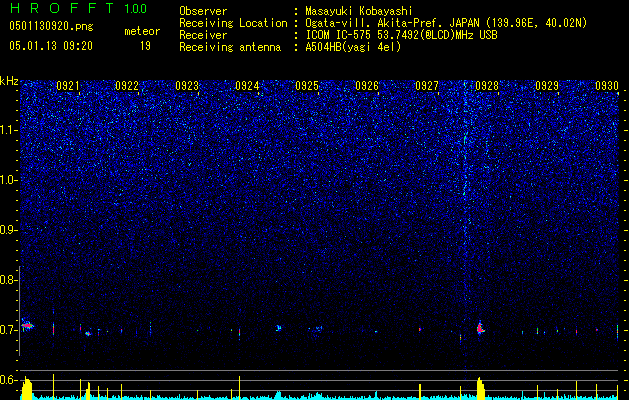Click the 0.6 frequency axis label
The image size is (629, 400).
coord(9,380)
